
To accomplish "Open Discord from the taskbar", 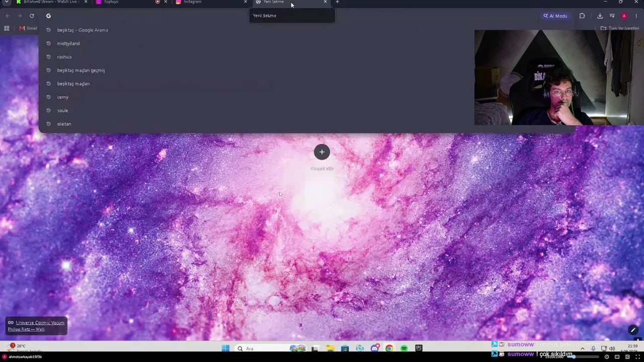I will point(375,348).
